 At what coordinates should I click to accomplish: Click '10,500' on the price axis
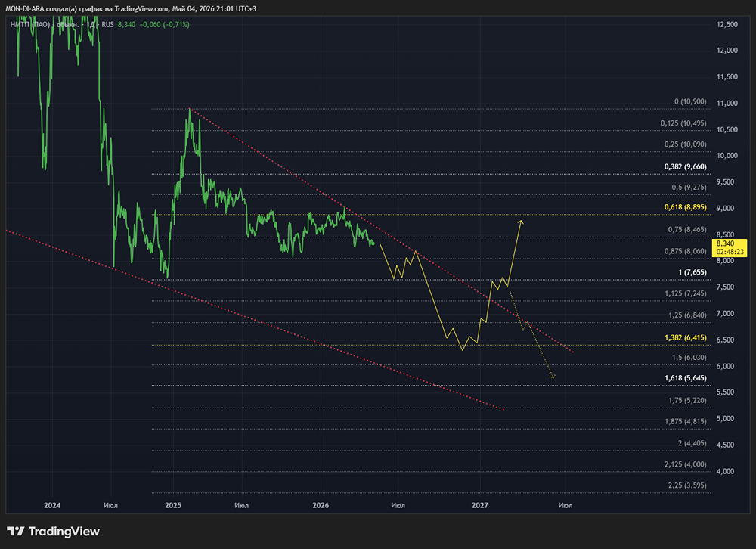tap(727, 129)
